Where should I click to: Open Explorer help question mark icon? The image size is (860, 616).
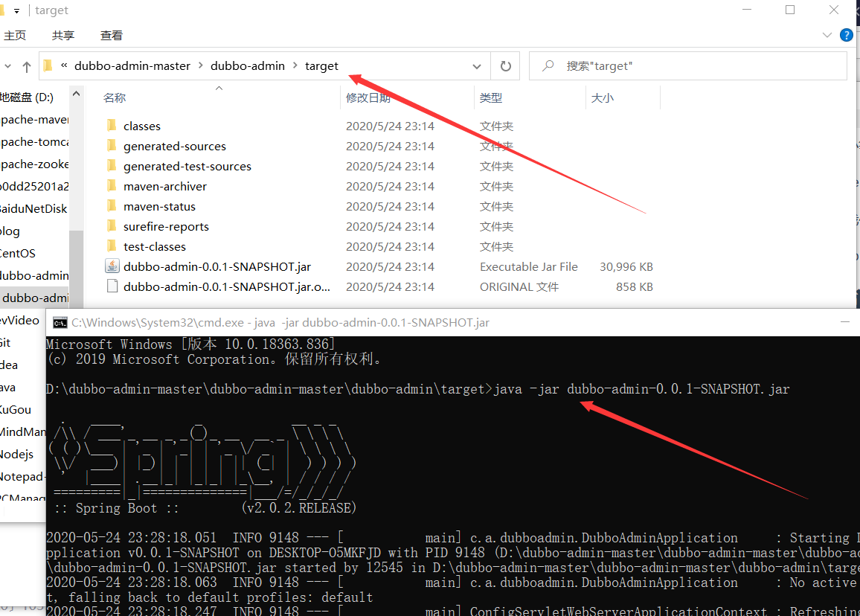847,35
